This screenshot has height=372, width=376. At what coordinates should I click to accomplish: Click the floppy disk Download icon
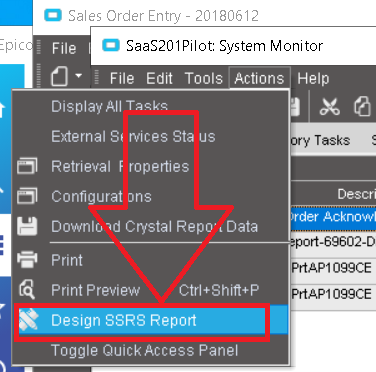point(27,226)
